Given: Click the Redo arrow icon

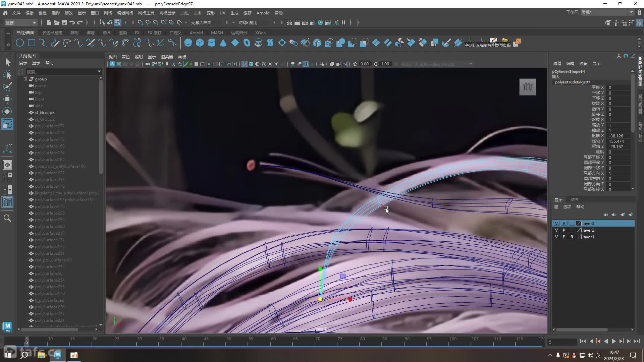Looking at the screenshot, I should 80,22.
